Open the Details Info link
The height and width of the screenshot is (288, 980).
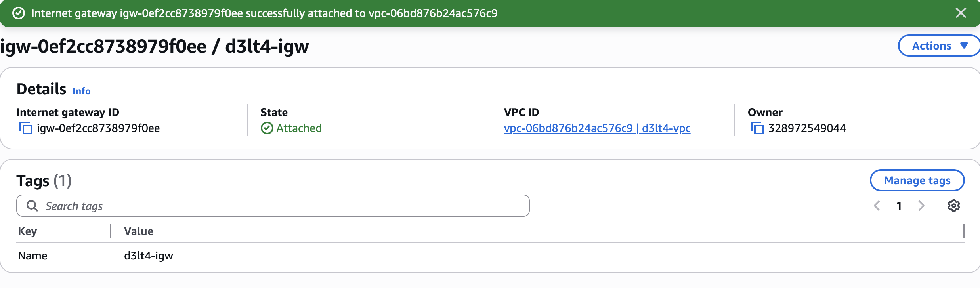(x=81, y=91)
